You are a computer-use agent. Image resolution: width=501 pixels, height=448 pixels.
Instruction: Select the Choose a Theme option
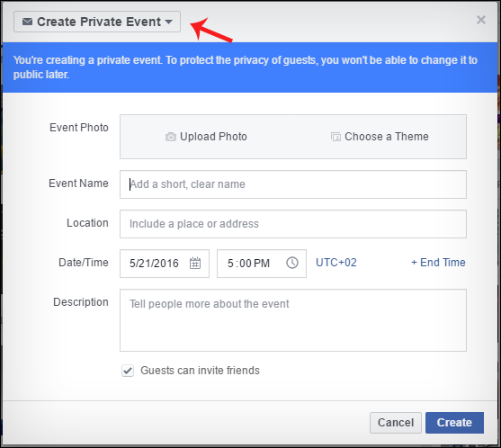(x=380, y=137)
